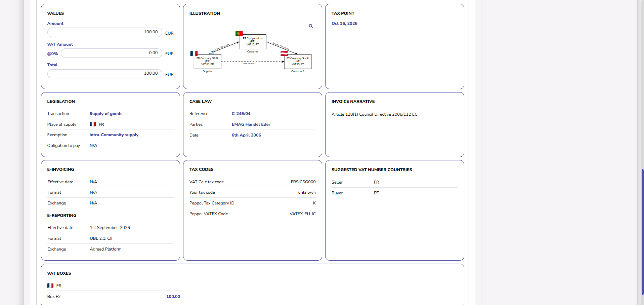This screenshot has height=305, width=644.
Task: Click the PT Company Lda box in diagram
Action: (x=253, y=42)
